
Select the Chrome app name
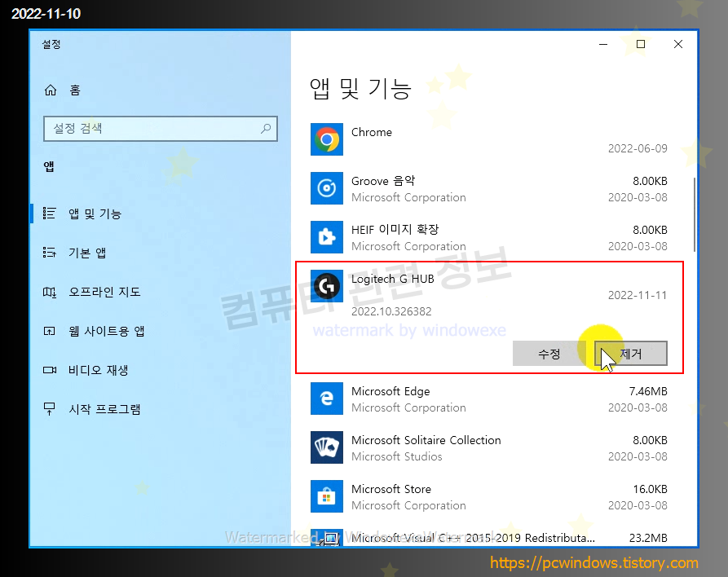(x=372, y=132)
